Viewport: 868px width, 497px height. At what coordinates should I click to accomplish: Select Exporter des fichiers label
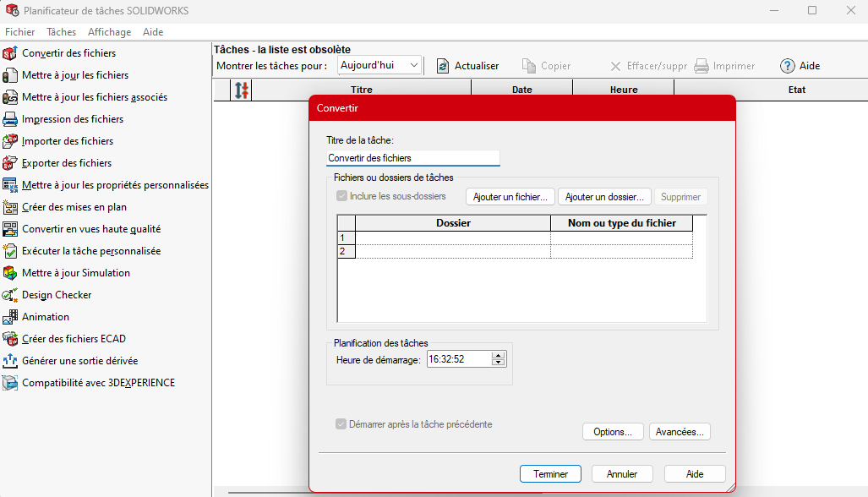pos(67,163)
